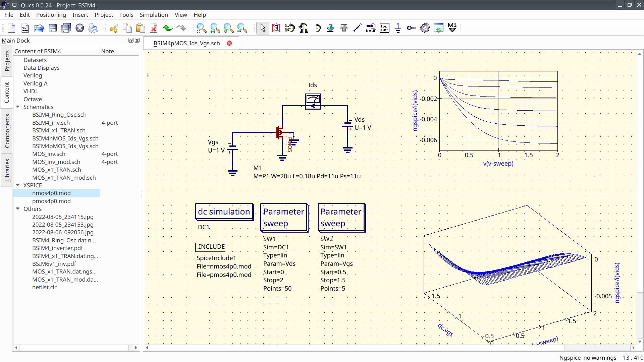
Task: Insert a ground symbol
Action: pyautogui.click(x=398, y=28)
